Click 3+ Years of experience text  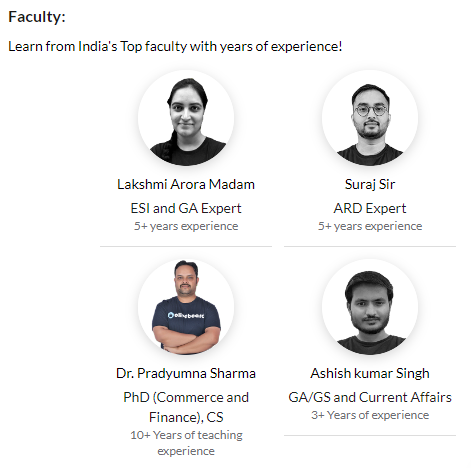pyautogui.click(x=370, y=415)
